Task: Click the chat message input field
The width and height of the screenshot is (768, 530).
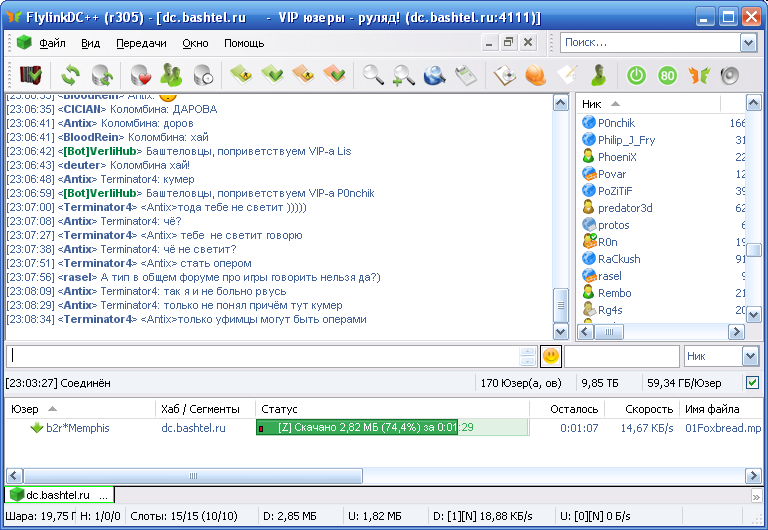Action: (265, 356)
